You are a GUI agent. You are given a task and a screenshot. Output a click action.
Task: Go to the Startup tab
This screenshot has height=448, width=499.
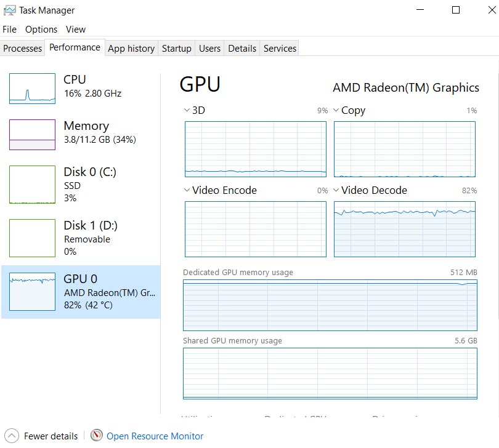177,49
